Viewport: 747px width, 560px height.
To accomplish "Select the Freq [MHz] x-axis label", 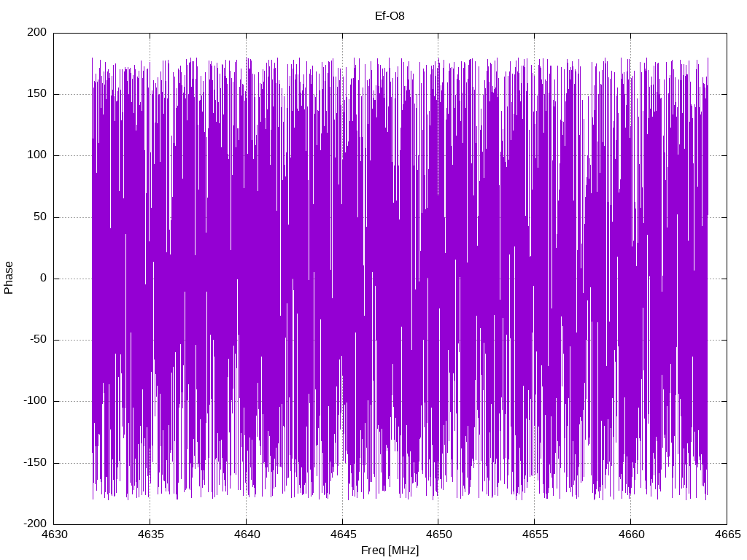I will tap(390, 551).
